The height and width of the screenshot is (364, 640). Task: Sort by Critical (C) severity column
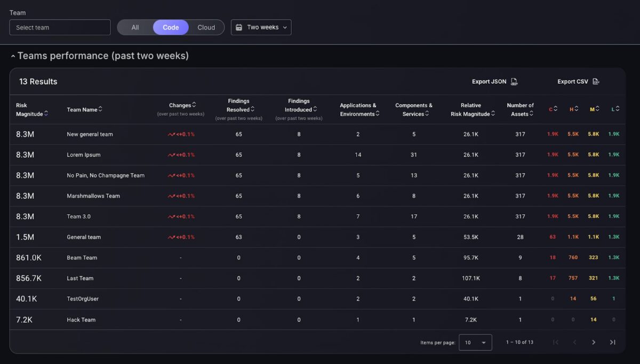click(555, 109)
